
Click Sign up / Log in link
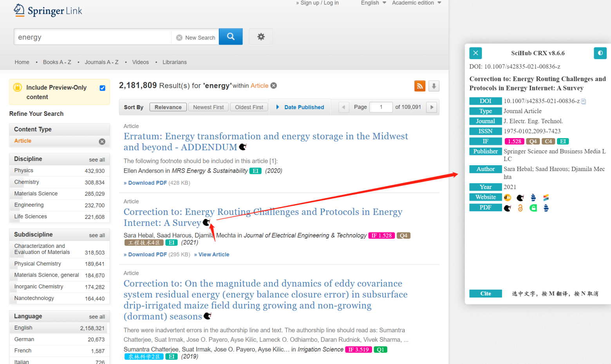point(317,3)
